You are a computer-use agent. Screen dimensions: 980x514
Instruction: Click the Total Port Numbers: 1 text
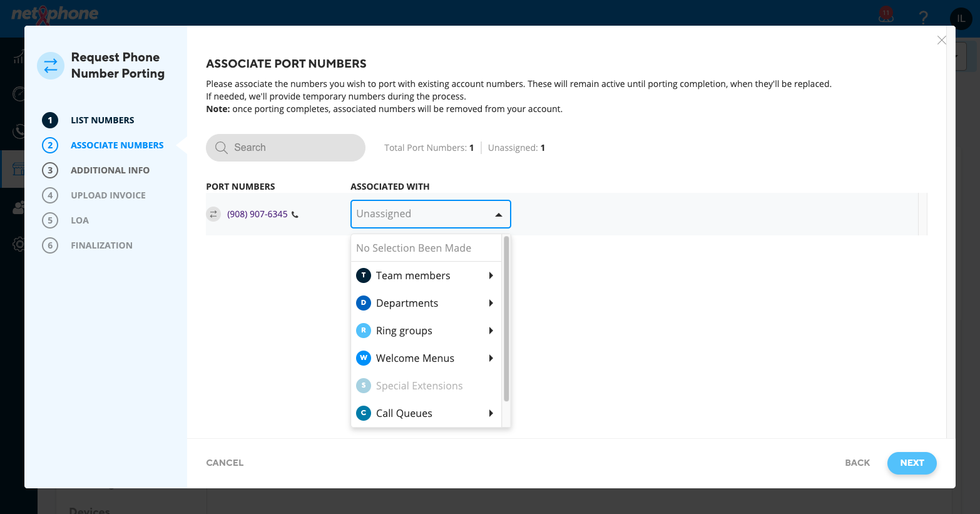click(429, 148)
